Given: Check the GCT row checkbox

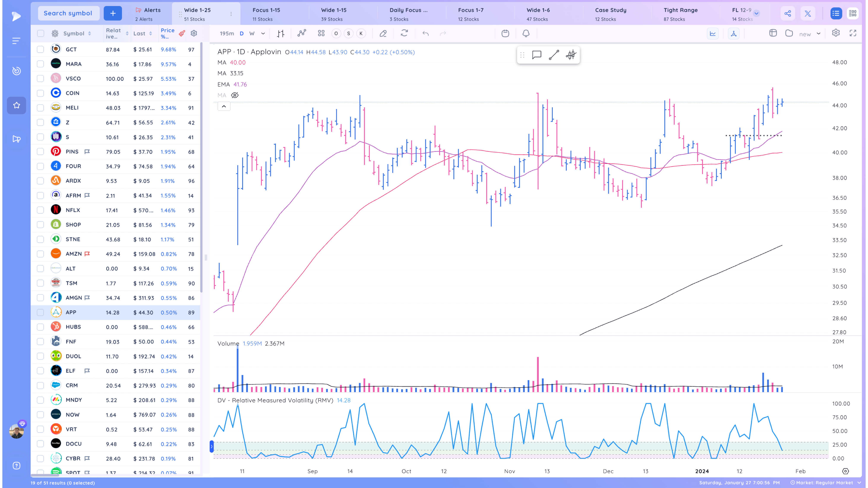Looking at the screenshot, I should coord(40,49).
